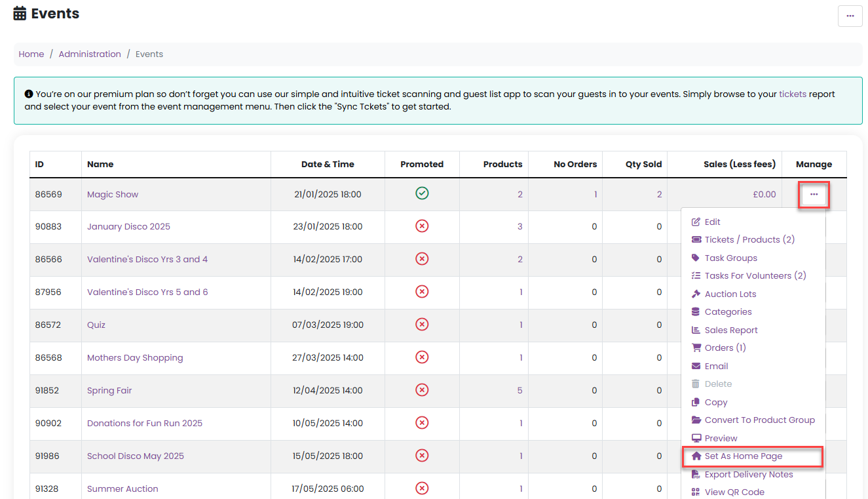Viewport: 868px width, 499px height.
Task: Click the PDF icon beside Export Delivery Notes
Action: 696,474
